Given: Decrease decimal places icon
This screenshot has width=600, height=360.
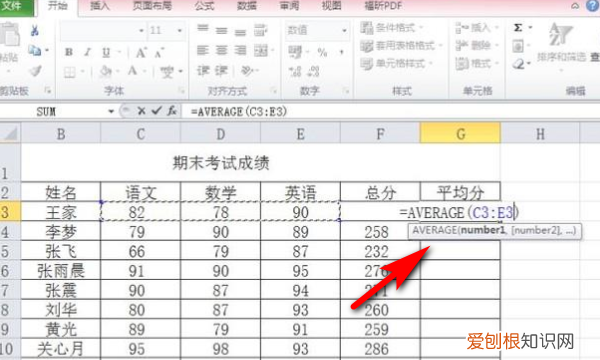Looking at the screenshot, I should click(x=313, y=71).
